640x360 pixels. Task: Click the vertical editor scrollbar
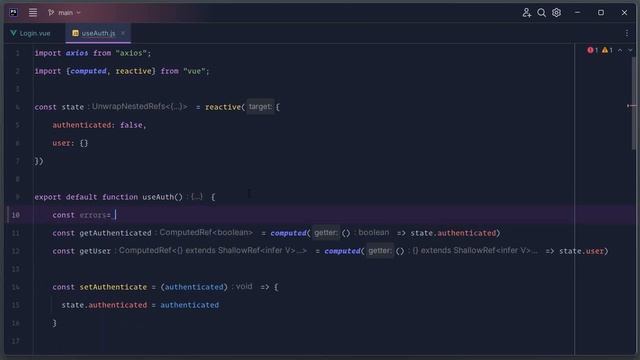pos(633,102)
